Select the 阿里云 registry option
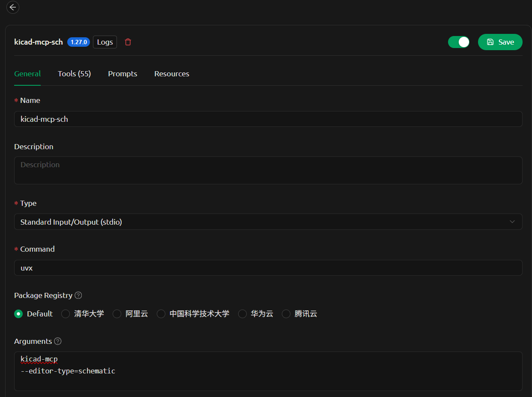 coord(130,314)
